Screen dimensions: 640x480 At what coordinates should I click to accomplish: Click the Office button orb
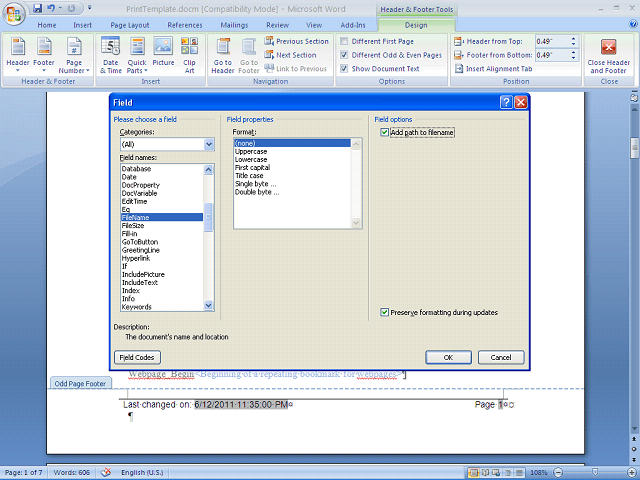click(14, 14)
